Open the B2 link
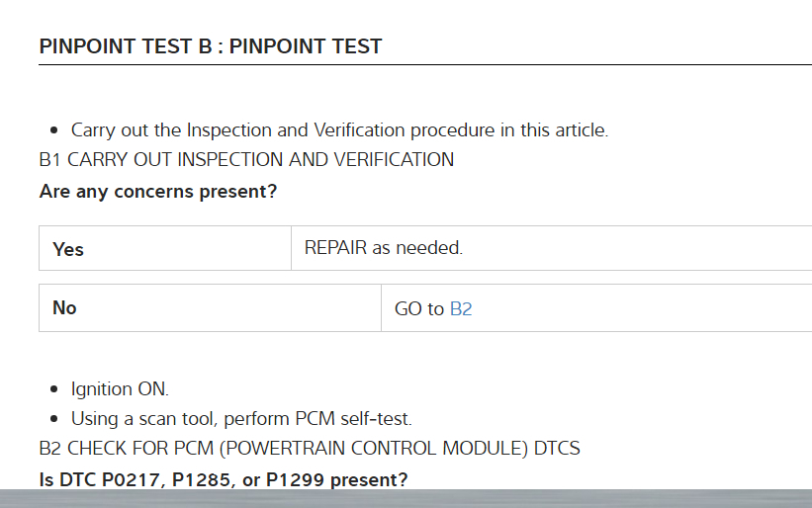 (461, 308)
